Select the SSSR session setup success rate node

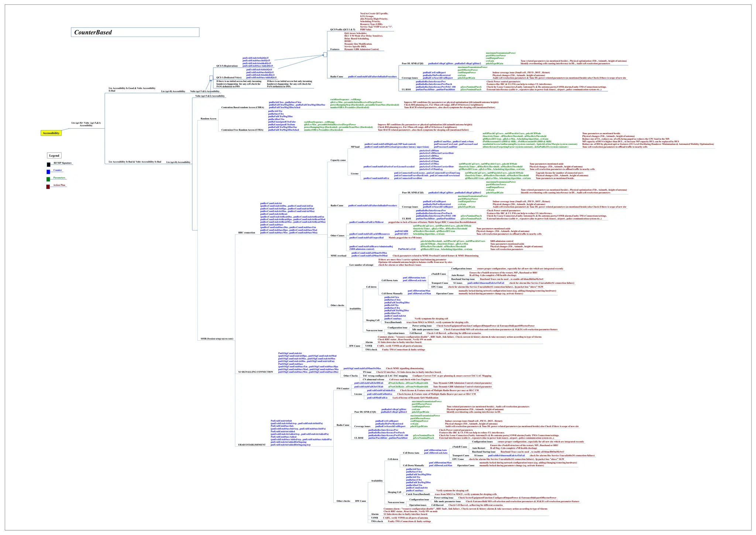tap(217, 338)
